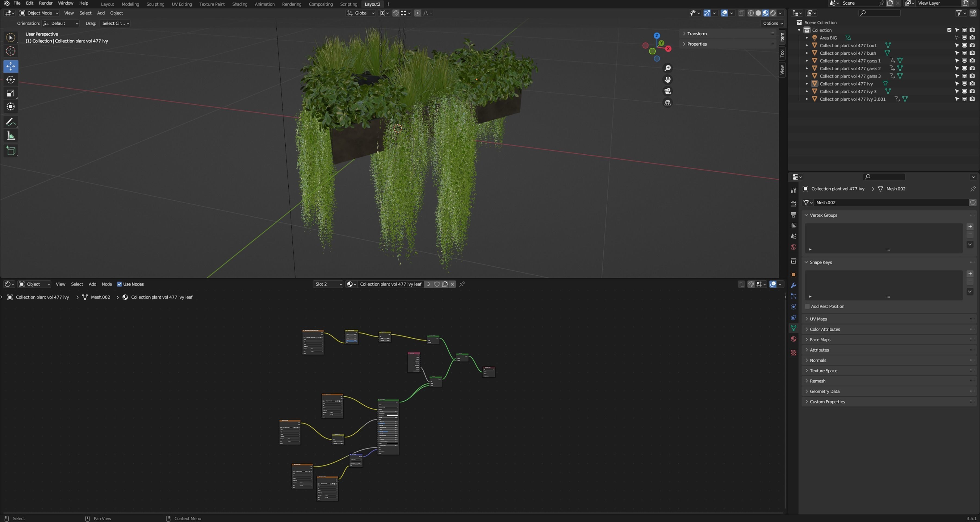The width and height of the screenshot is (980, 522).
Task: Toggle the viewport gizmo display button
Action: pyautogui.click(x=707, y=13)
